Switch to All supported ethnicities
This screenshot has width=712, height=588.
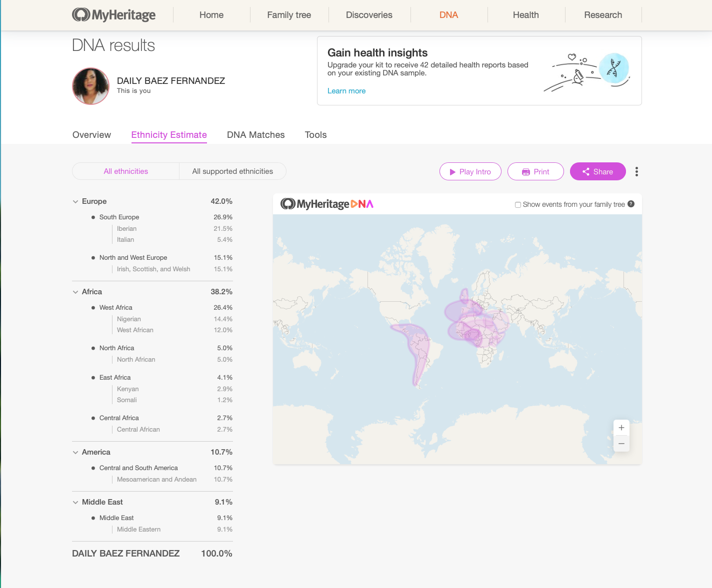(x=232, y=171)
